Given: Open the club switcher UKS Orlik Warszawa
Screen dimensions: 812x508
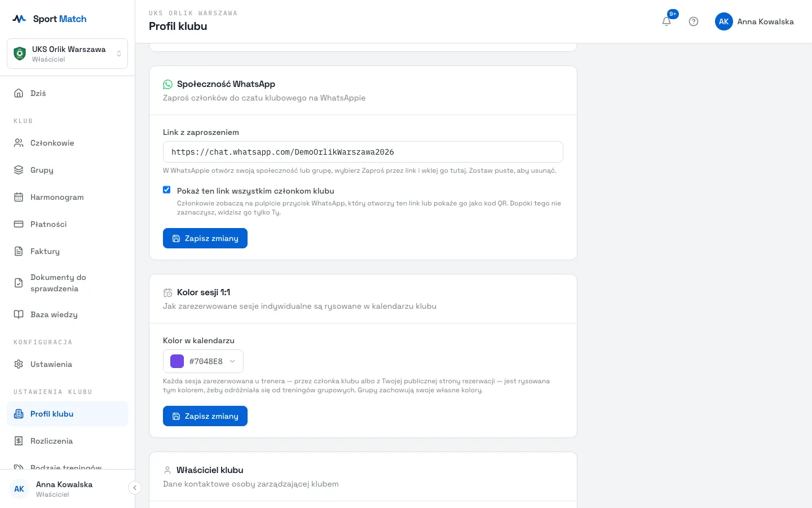Looking at the screenshot, I should point(67,54).
